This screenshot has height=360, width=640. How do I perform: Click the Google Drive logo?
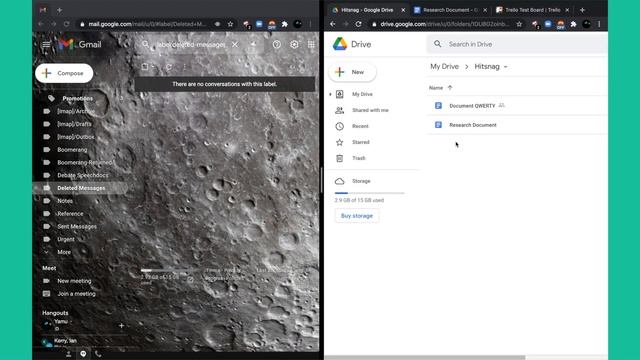point(352,44)
